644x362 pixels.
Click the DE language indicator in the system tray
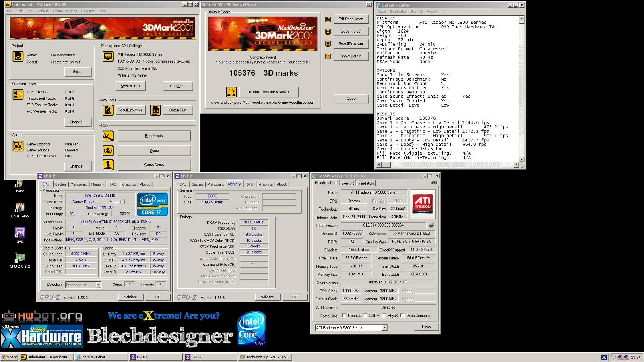[604, 357]
